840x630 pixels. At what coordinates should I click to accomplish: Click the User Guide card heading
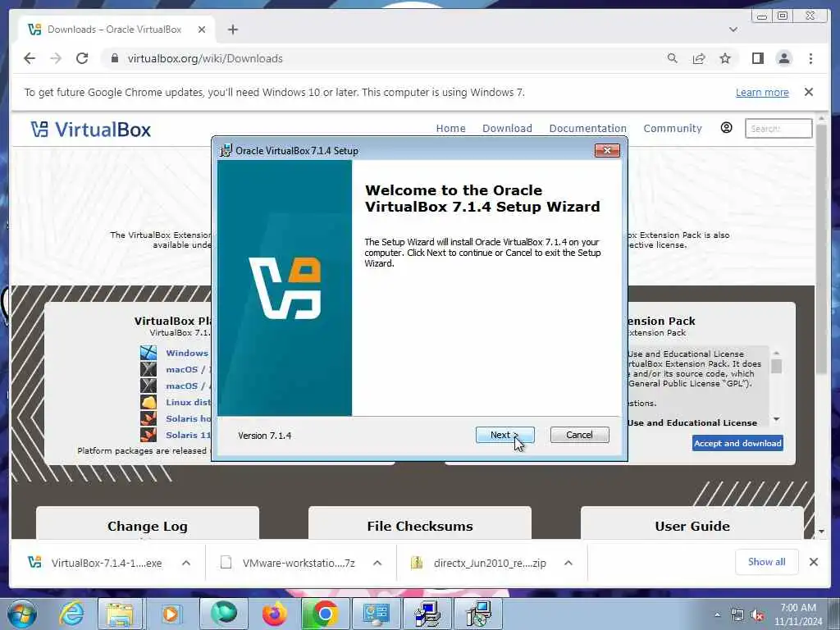tap(692, 526)
